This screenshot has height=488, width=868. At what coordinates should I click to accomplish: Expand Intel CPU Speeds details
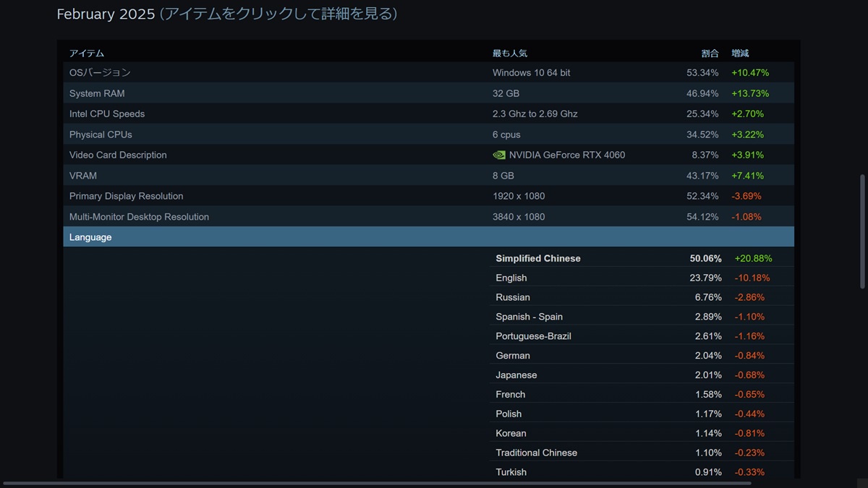tap(107, 114)
